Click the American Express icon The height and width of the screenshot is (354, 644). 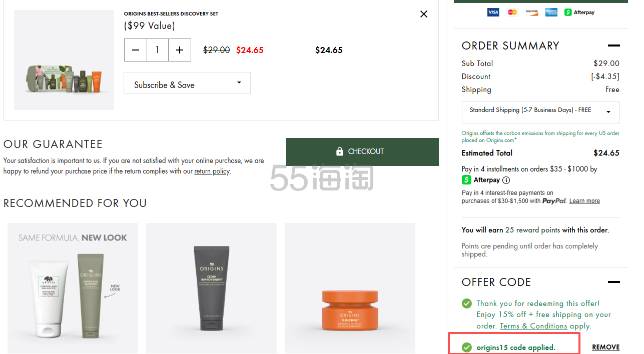click(x=551, y=12)
